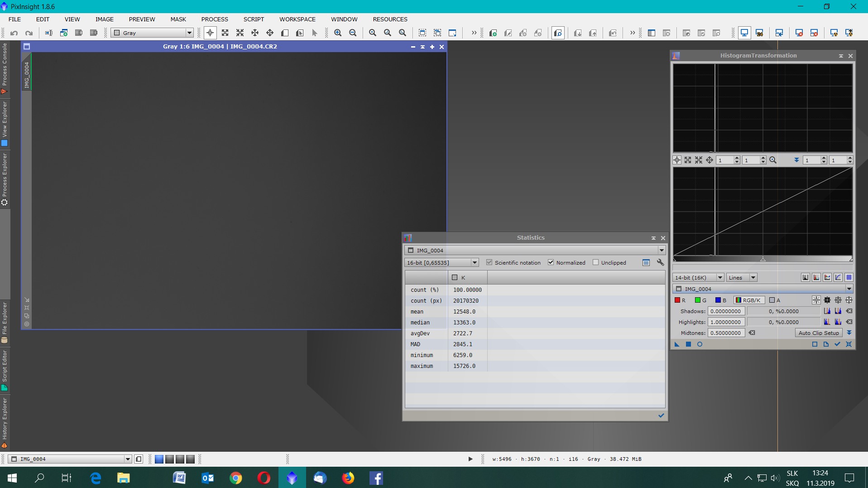This screenshot has width=868, height=488.
Task: Enable the Unclipped checkbox
Action: pyautogui.click(x=595, y=262)
